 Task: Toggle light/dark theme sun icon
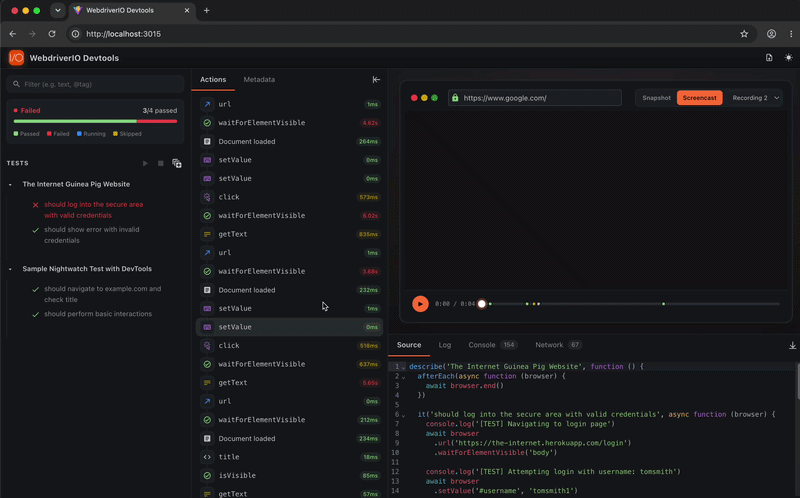pyautogui.click(x=788, y=58)
